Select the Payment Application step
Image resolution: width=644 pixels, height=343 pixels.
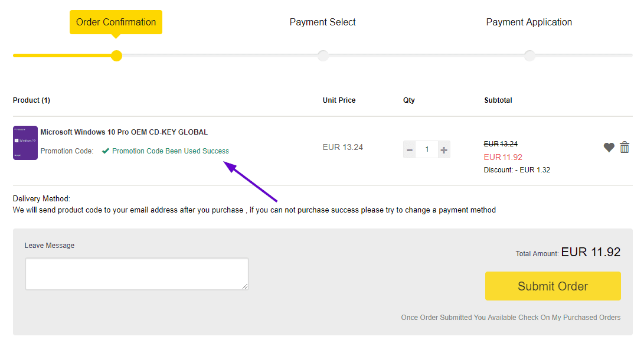(529, 22)
